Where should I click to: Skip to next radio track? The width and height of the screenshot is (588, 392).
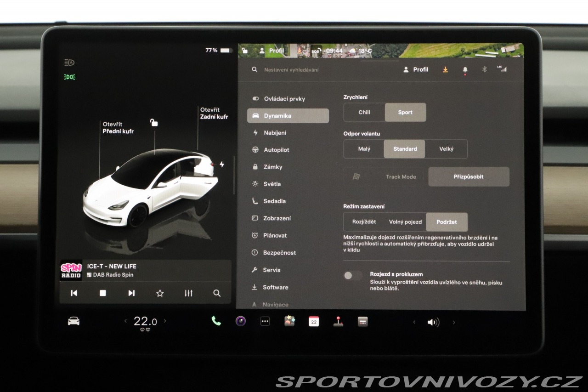point(131,293)
